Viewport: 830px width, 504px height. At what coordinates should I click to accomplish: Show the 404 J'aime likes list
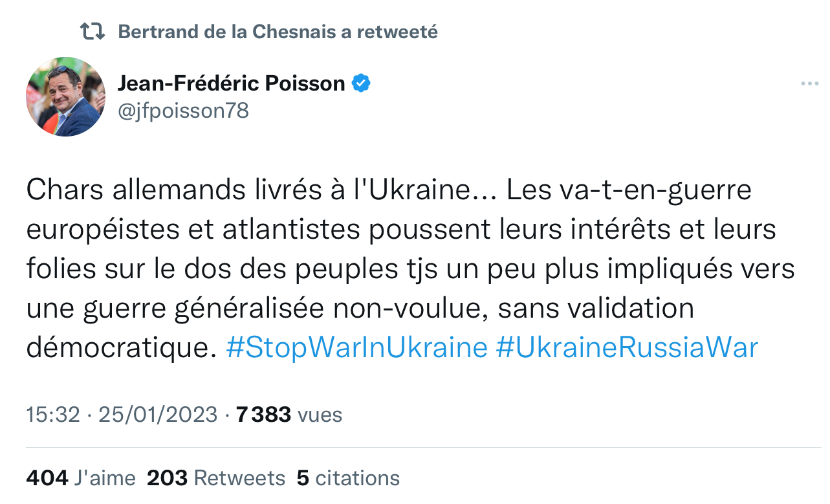[x=81, y=478]
